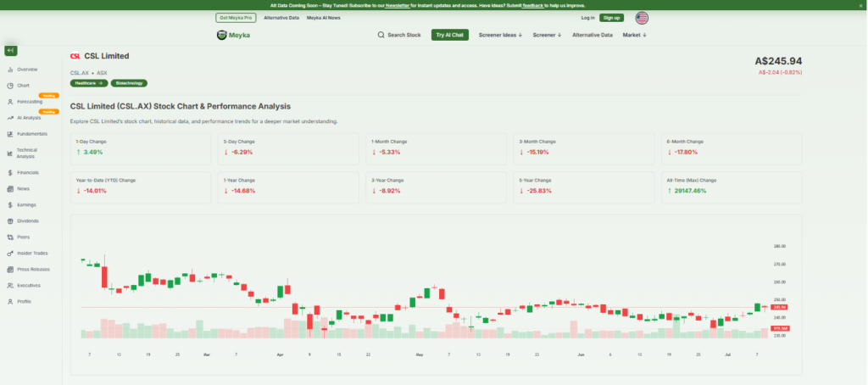Image resolution: width=868 pixels, height=385 pixels.
Task: Click the Healthcare sector tag
Action: [88, 83]
